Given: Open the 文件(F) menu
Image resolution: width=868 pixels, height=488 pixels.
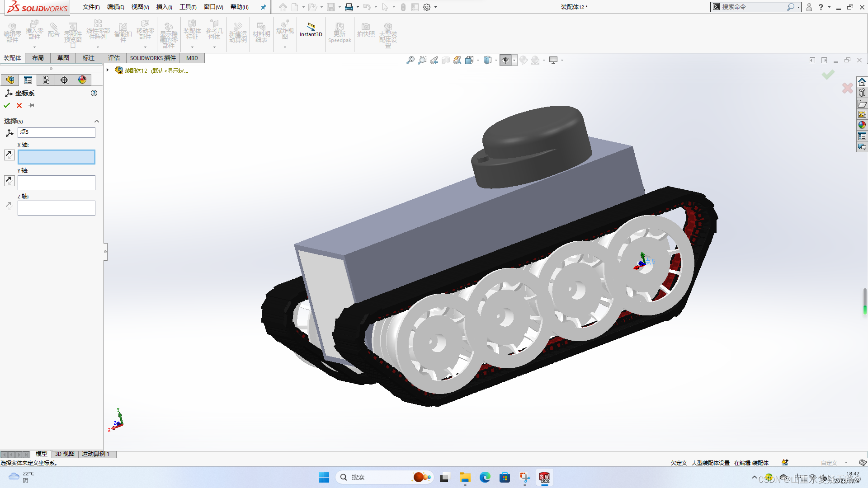Looking at the screenshot, I should [91, 7].
